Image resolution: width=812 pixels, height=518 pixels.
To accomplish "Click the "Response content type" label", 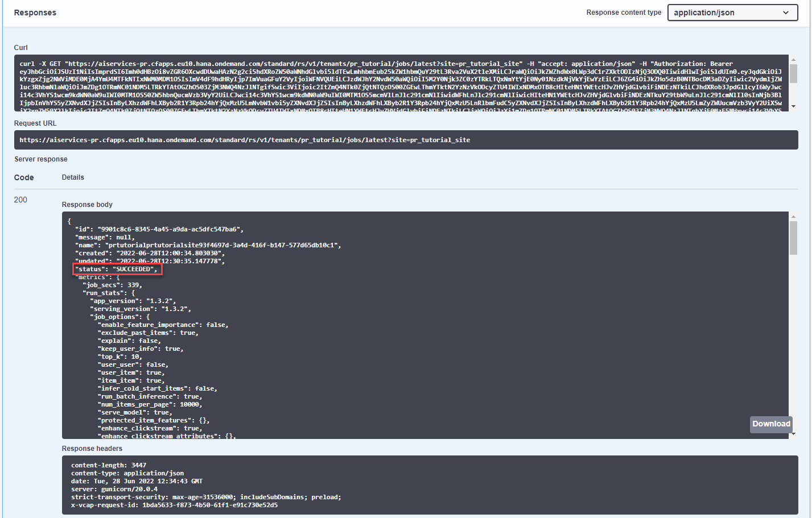I will [x=624, y=13].
